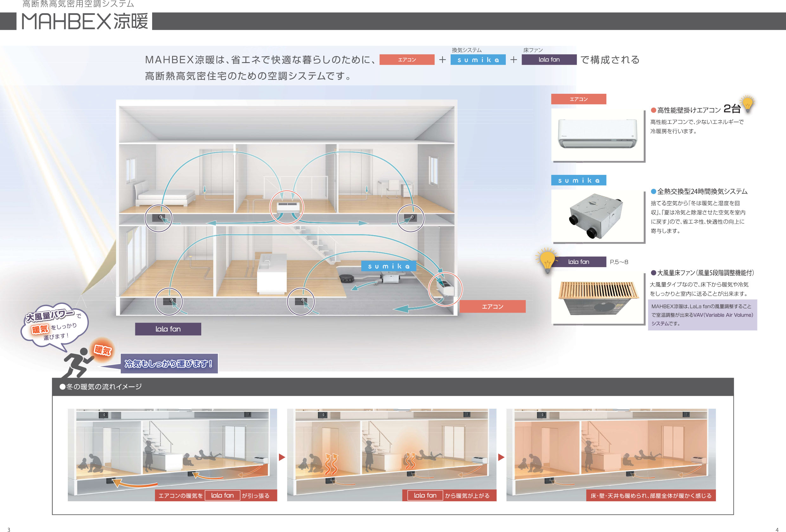Click the red-circled air conditioner on the ground floor
This screenshot has height=532, width=786.
coord(445,289)
